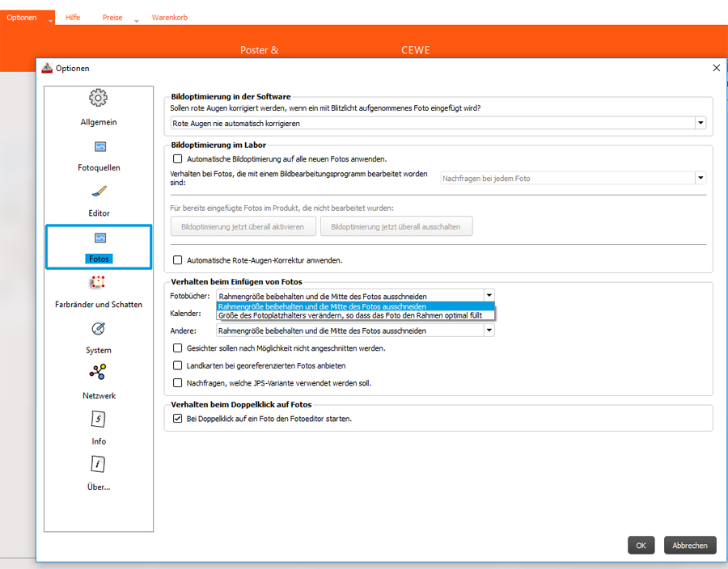This screenshot has height=569, width=728.
Task: Open the Info paragraph icon section
Action: (98, 419)
